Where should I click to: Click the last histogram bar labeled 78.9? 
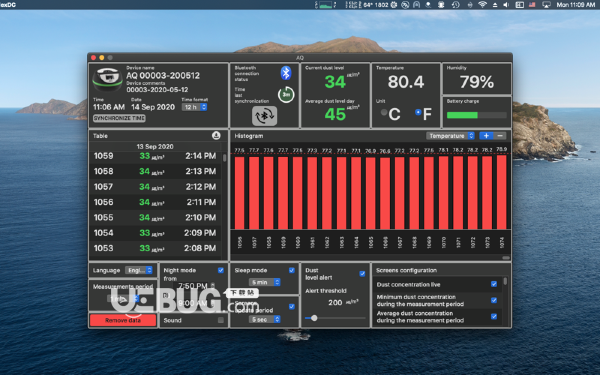[x=502, y=192]
